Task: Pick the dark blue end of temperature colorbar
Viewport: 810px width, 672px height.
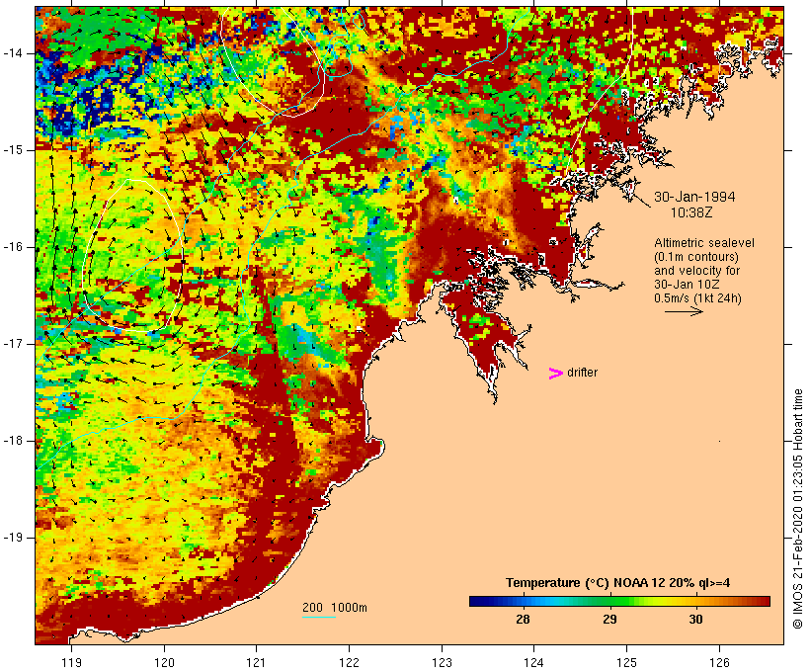Action: pyautogui.click(x=475, y=600)
